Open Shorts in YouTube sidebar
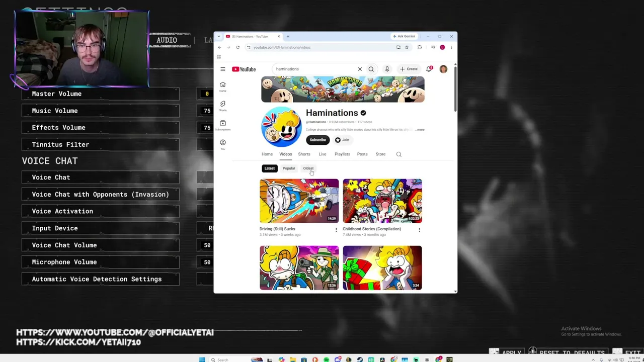644x362 pixels. (223, 106)
